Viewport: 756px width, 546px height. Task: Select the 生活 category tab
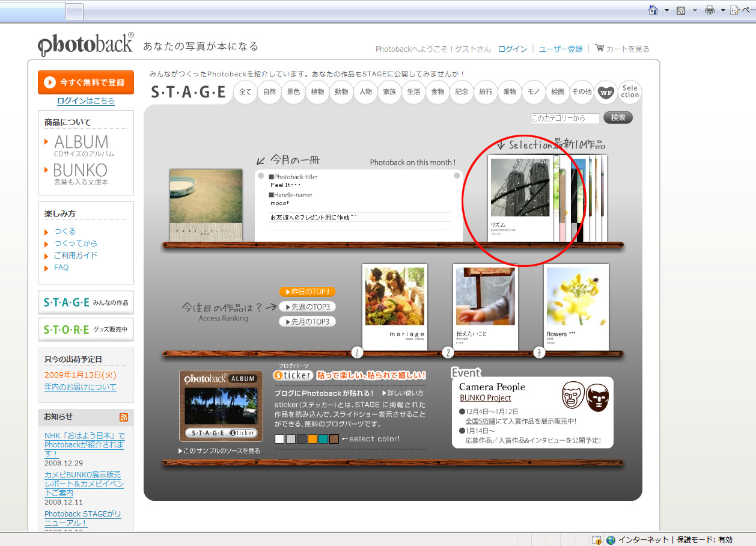pyautogui.click(x=413, y=92)
